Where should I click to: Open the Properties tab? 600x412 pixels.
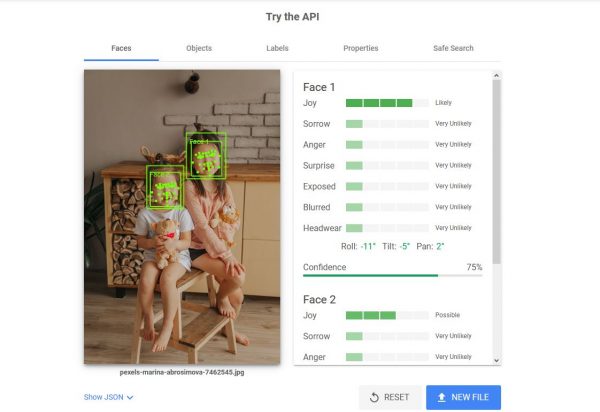tap(360, 48)
